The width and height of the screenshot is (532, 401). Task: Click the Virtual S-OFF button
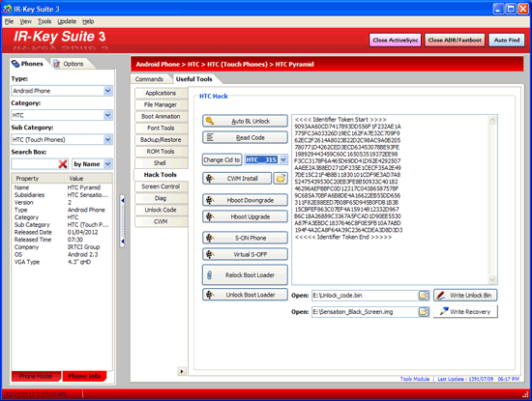[x=245, y=254]
